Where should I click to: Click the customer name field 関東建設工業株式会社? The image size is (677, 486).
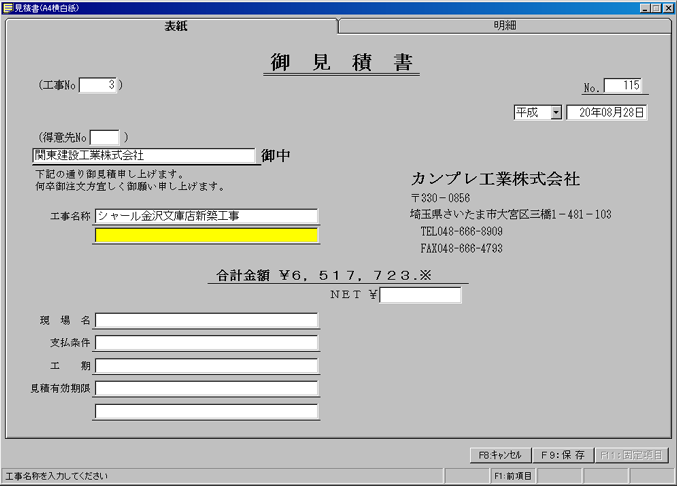click(x=144, y=155)
